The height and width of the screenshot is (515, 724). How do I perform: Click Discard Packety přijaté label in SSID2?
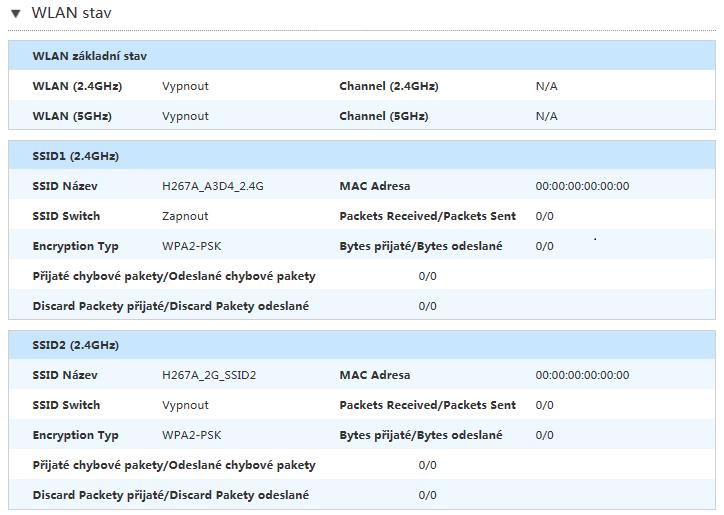171,495
